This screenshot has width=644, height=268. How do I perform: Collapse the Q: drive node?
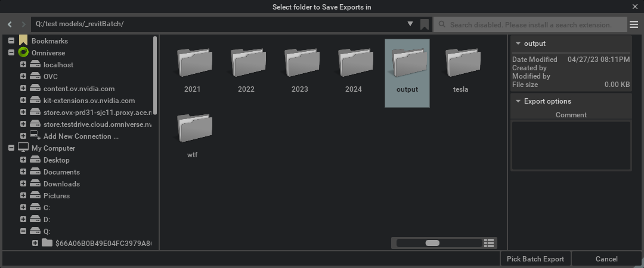pyautogui.click(x=23, y=232)
